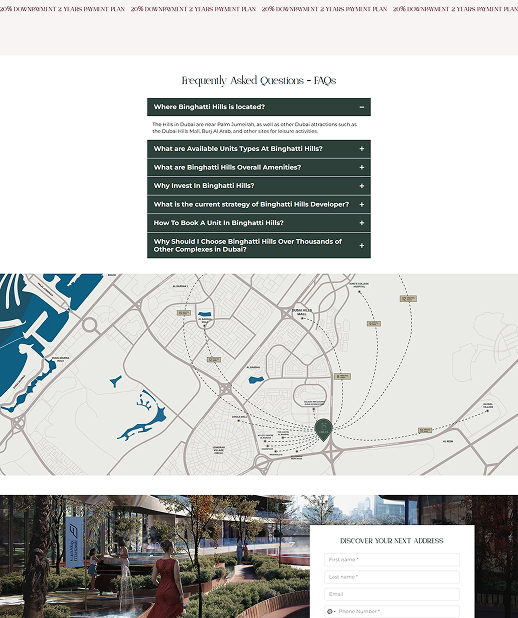Click plus icon for Available Units Types question

pyautogui.click(x=361, y=149)
